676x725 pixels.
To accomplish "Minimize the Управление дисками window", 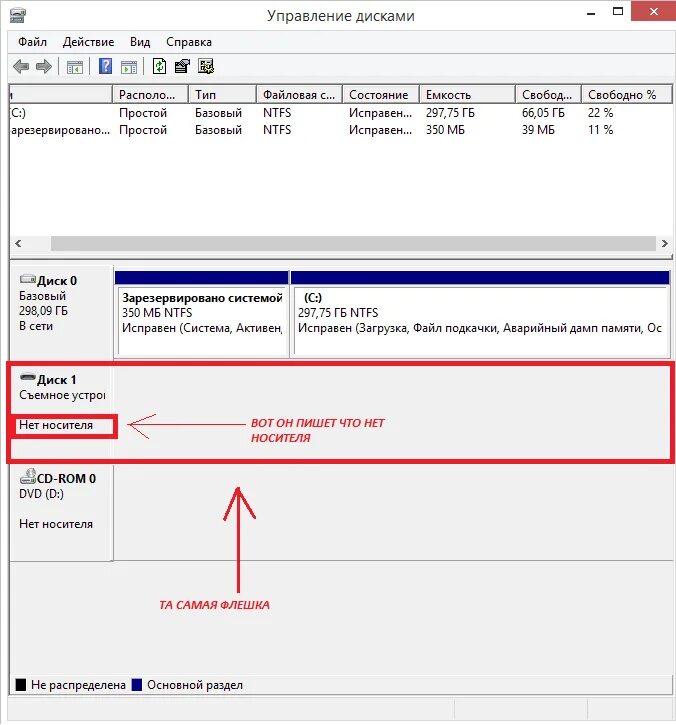I will click(590, 13).
